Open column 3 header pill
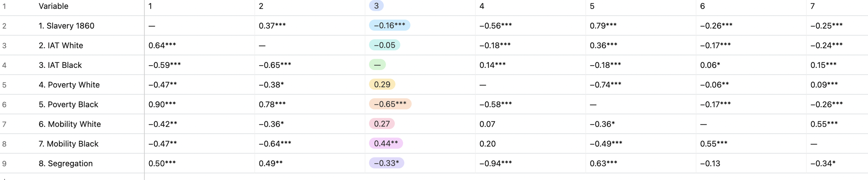The height and width of the screenshot is (180, 868). click(376, 6)
